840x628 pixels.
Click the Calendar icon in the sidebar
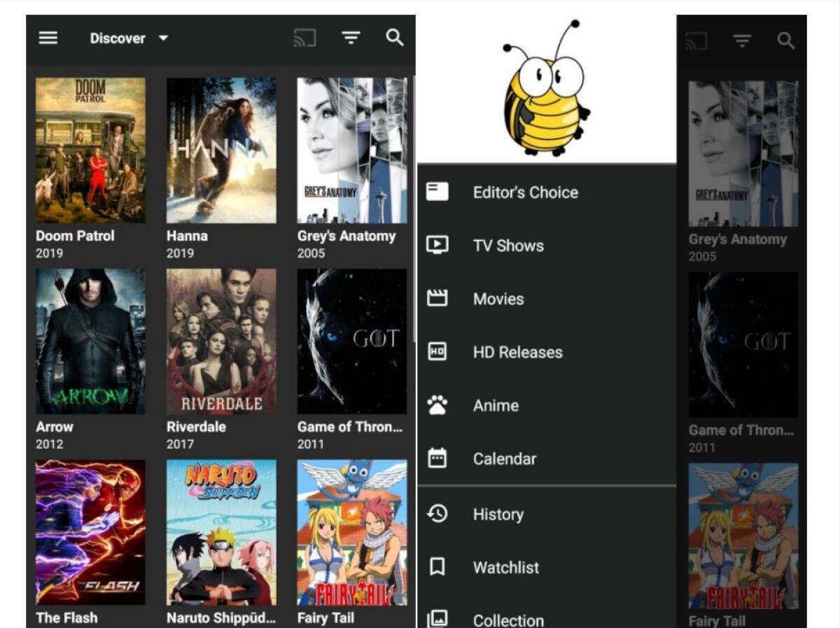437,458
